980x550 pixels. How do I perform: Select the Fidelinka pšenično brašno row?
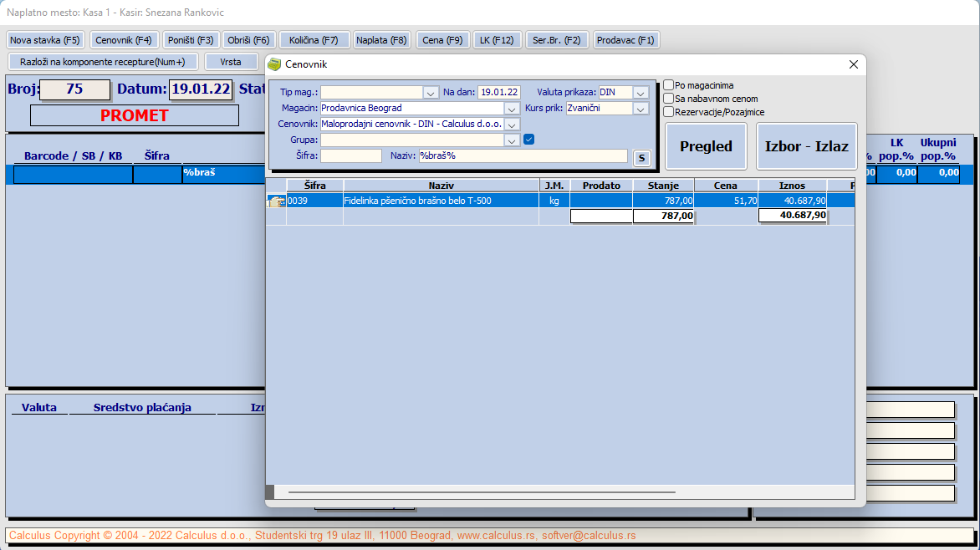560,201
